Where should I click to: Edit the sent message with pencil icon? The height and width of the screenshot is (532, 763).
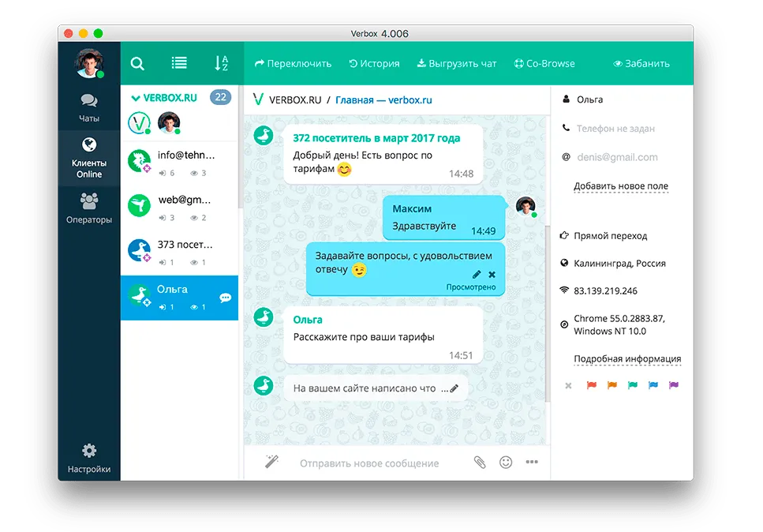pos(477,275)
